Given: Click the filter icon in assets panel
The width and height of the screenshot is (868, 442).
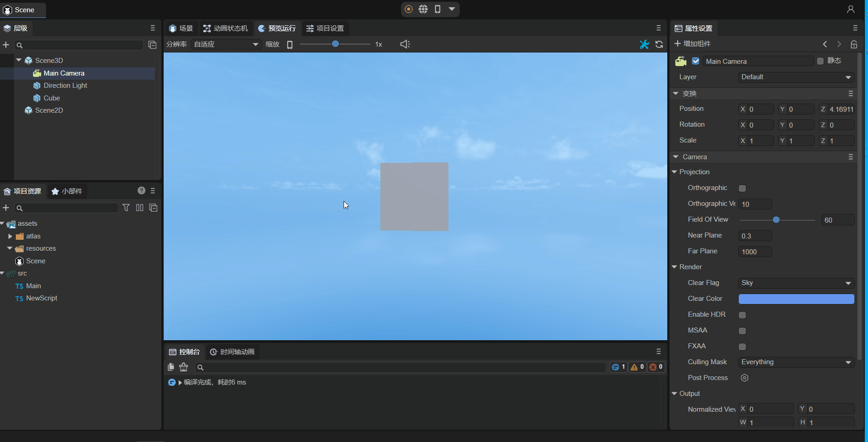Looking at the screenshot, I should (x=126, y=208).
